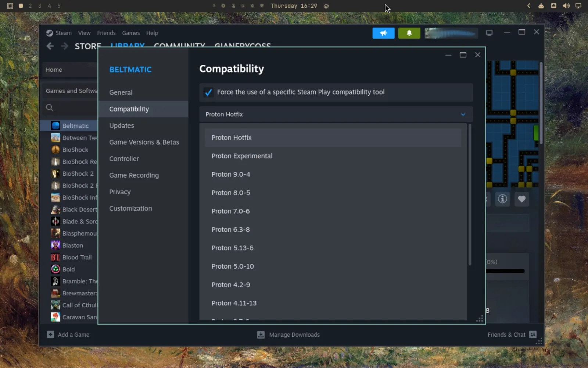Open the Compatibility settings tab

[x=143, y=109]
